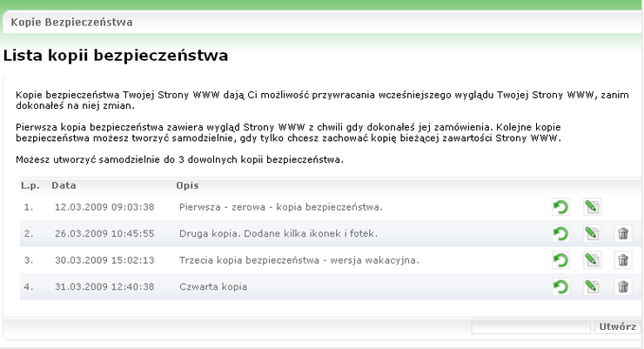Restore the first backup from 12.03.2009
This screenshot has width=644, height=349.
pos(560,207)
